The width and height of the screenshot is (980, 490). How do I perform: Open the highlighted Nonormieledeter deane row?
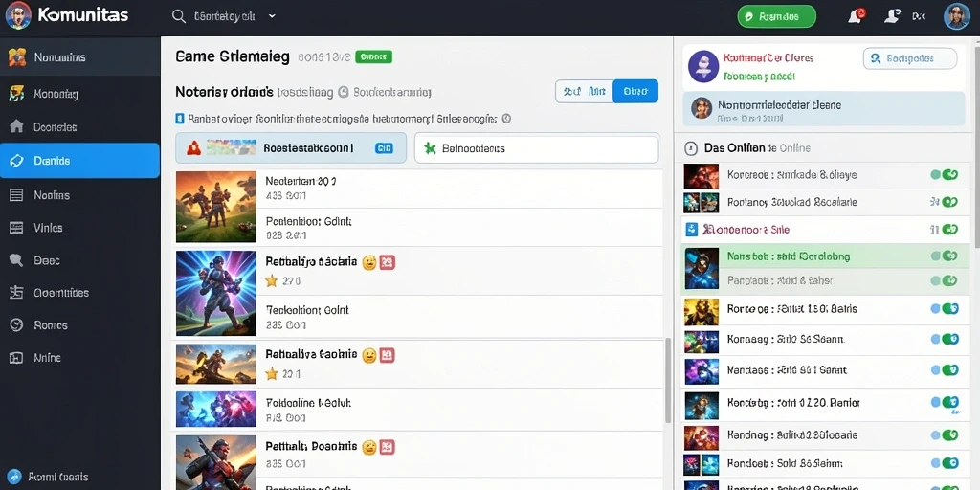coord(824,109)
